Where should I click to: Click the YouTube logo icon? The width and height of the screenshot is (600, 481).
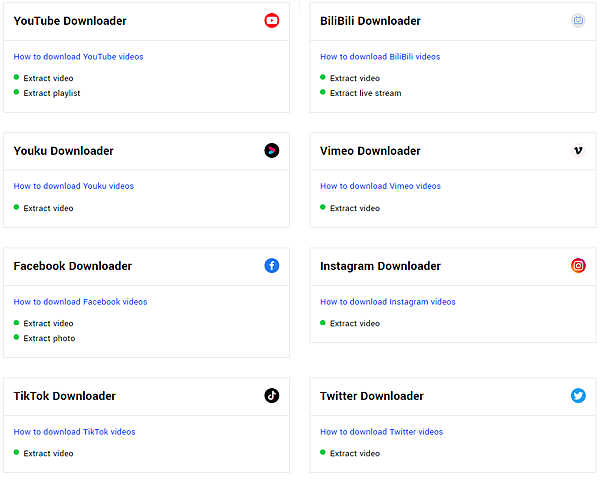pos(272,21)
